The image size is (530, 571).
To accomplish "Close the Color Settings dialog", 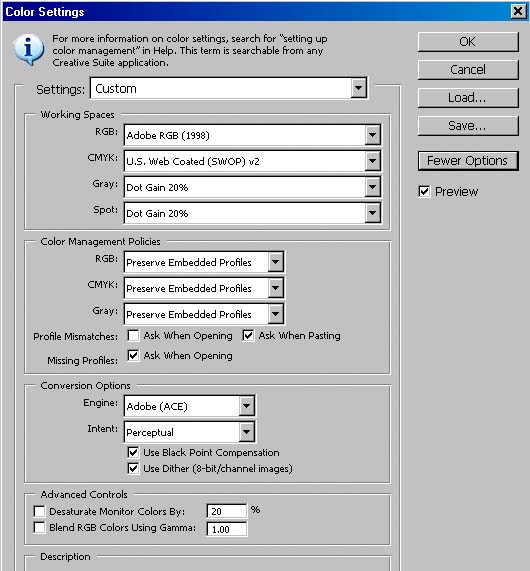I will (x=518, y=11).
